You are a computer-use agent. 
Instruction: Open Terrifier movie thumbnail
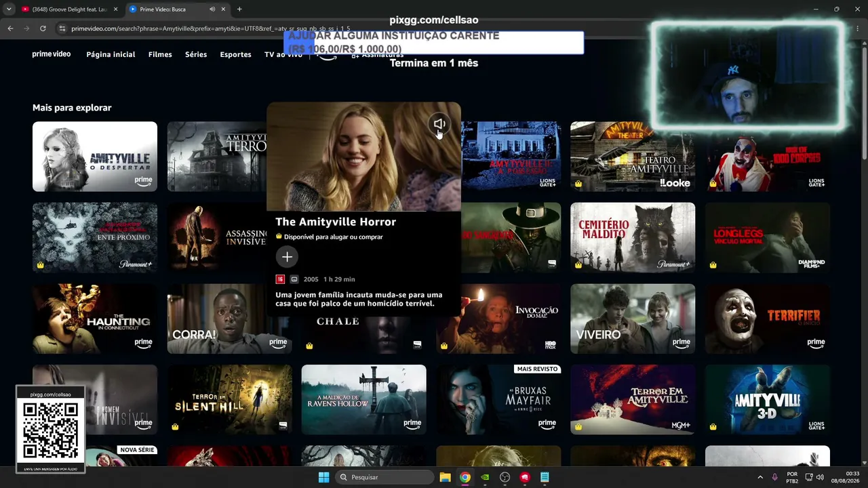(768, 319)
